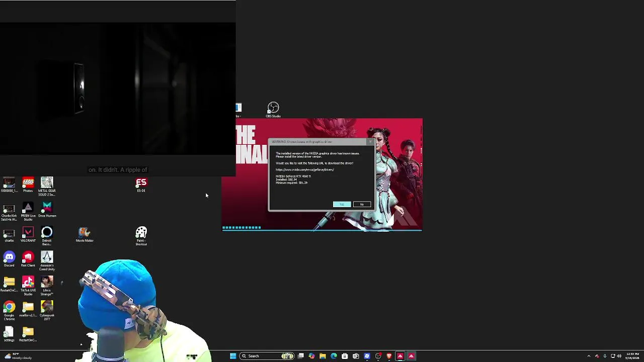Open Microsoft Store from the taskbar
The height and width of the screenshot is (362, 644).
coord(345,356)
